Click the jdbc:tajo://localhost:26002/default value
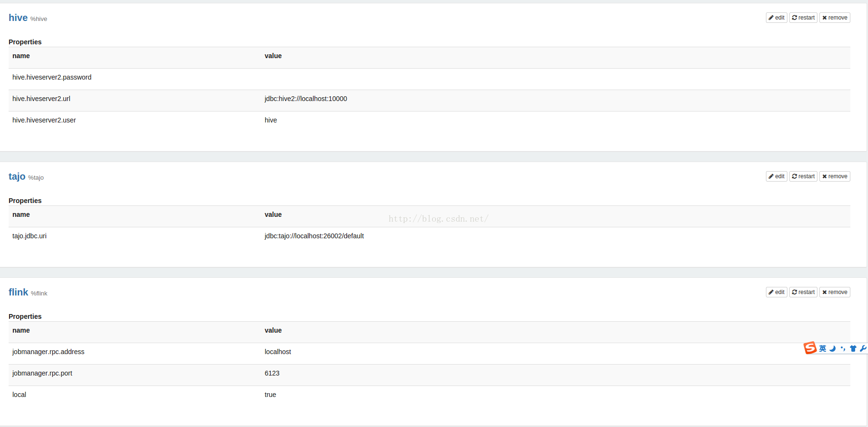The width and height of the screenshot is (868, 427). (314, 236)
